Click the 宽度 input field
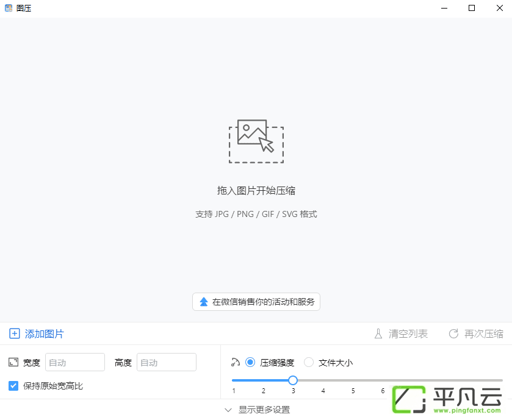The image size is (512, 420). pyautogui.click(x=75, y=362)
